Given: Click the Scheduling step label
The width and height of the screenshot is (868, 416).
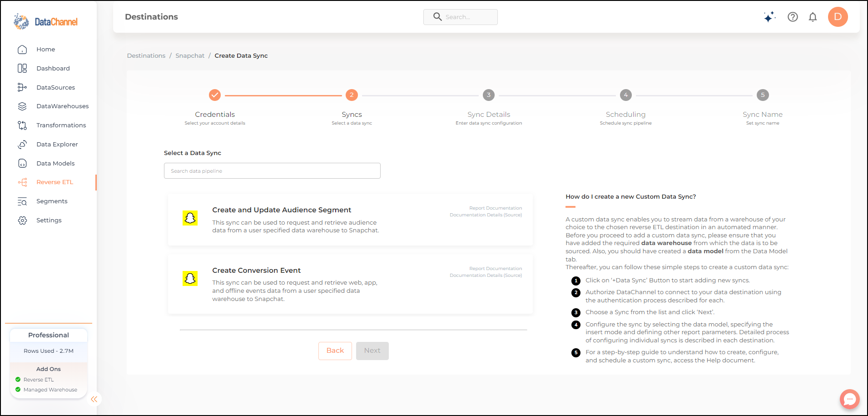Looking at the screenshot, I should tap(625, 115).
